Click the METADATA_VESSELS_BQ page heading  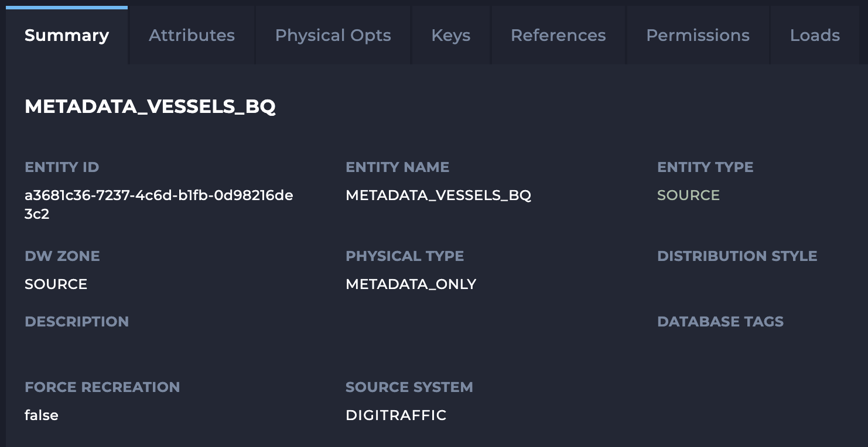[150, 106]
